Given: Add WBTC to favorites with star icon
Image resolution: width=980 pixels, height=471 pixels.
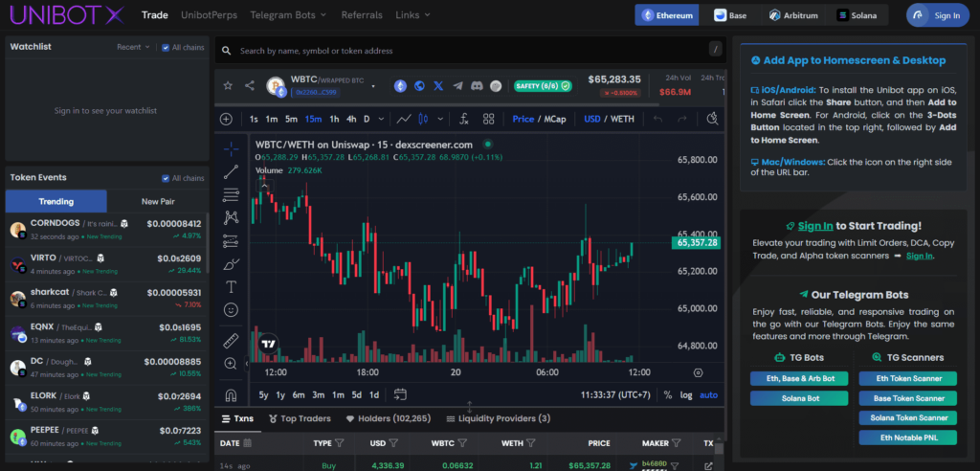Looking at the screenshot, I should [228, 86].
